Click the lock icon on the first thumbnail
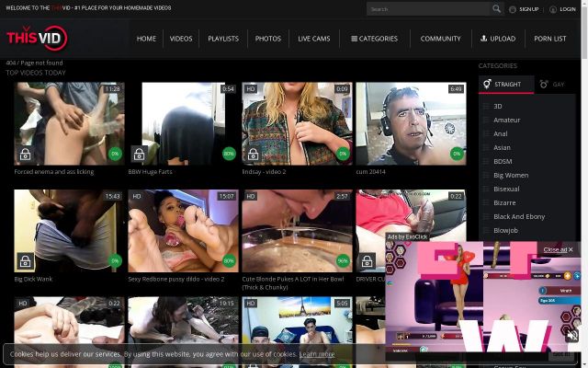This screenshot has width=588, height=368. coord(25,155)
